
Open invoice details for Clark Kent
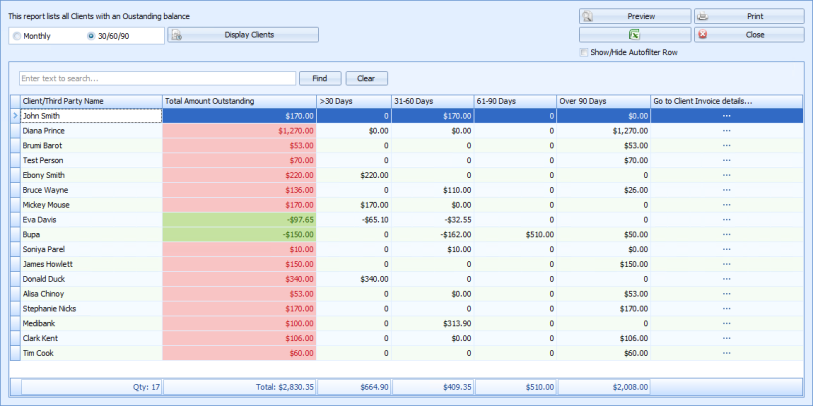click(726, 339)
